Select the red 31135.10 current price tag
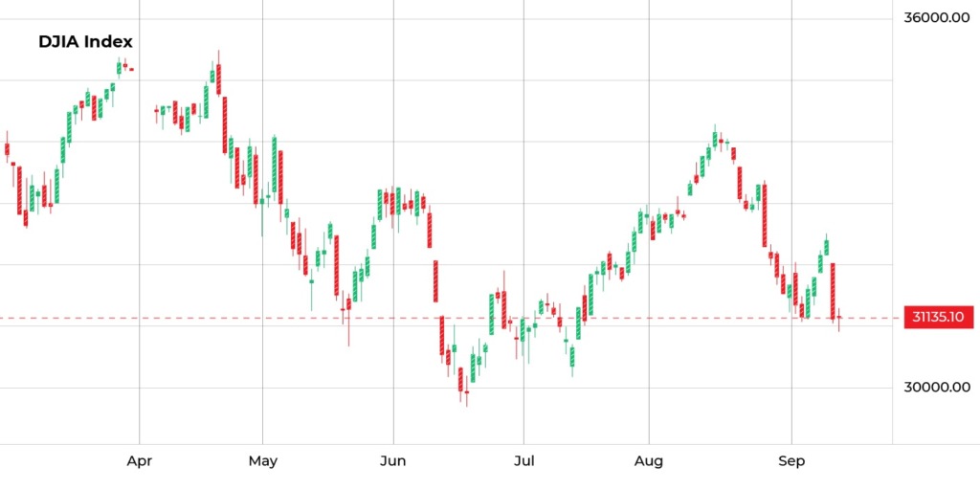Image resolution: width=980 pixels, height=490 pixels. point(937,318)
